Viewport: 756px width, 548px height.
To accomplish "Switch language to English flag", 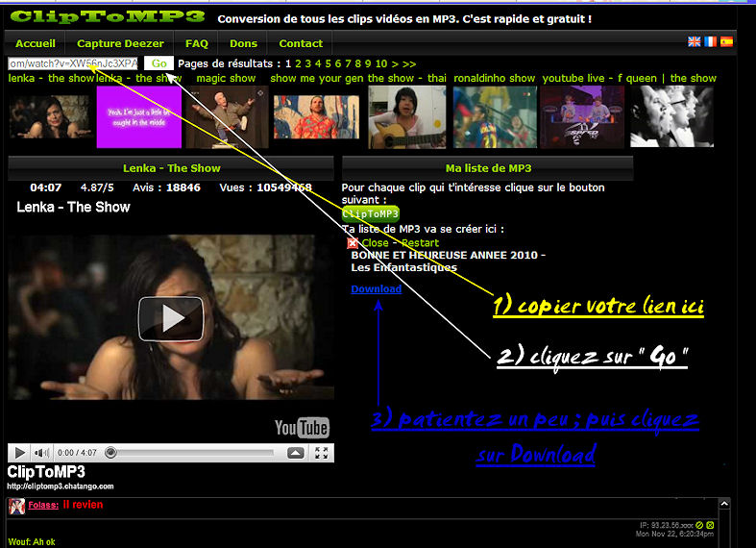I will coord(694,41).
